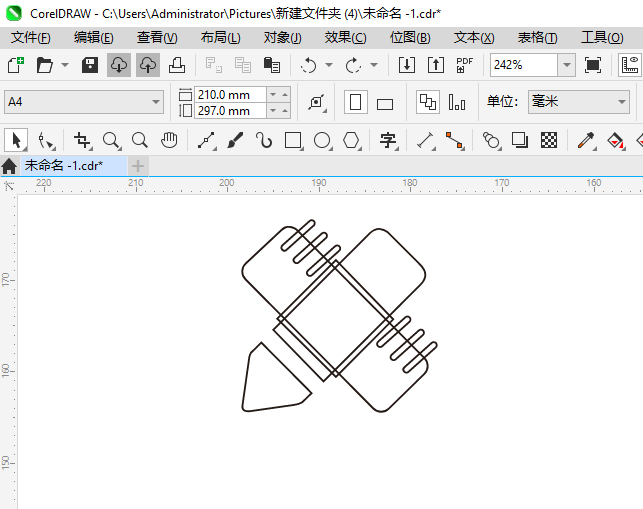Select the Pan hand tool
The image size is (643, 509).
(169, 140)
